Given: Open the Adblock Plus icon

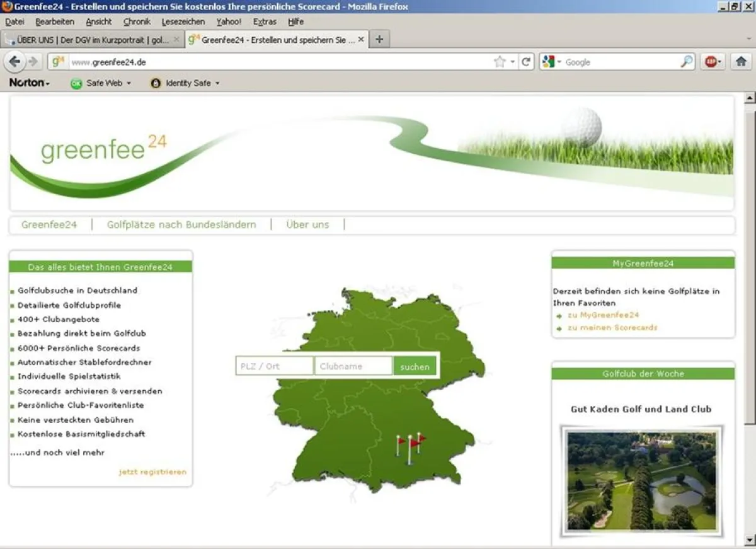Looking at the screenshot, I should (711, 62).
